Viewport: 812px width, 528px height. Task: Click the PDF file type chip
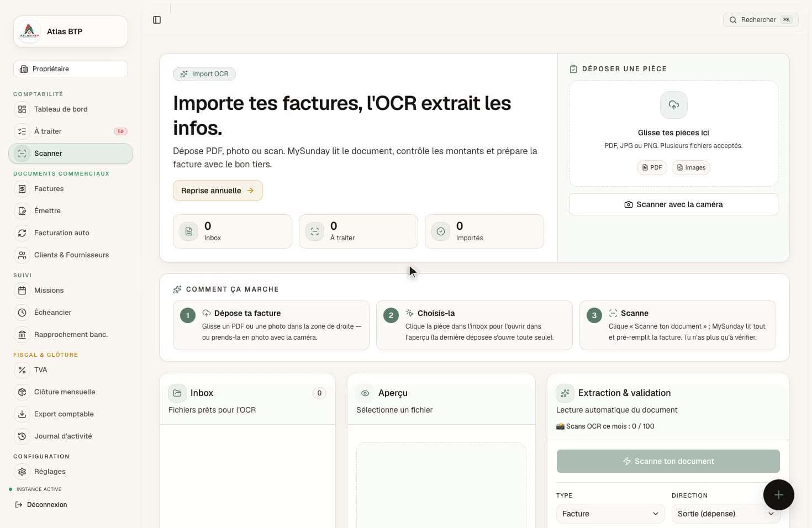(x=652, y=167)
